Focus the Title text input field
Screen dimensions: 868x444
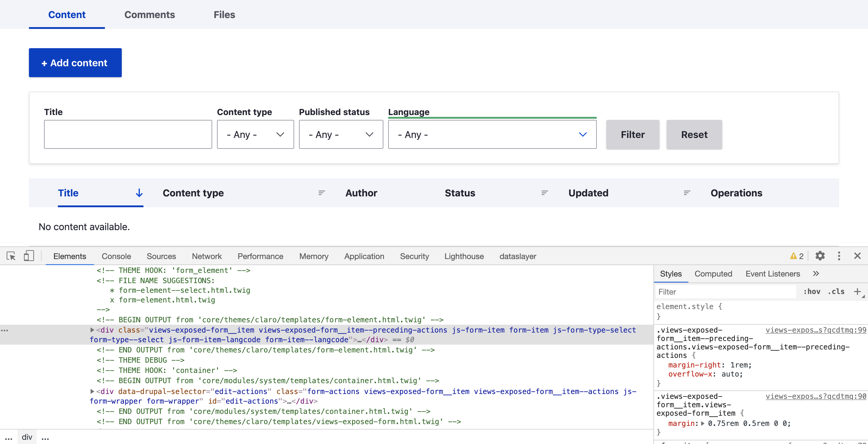(128, 134)
